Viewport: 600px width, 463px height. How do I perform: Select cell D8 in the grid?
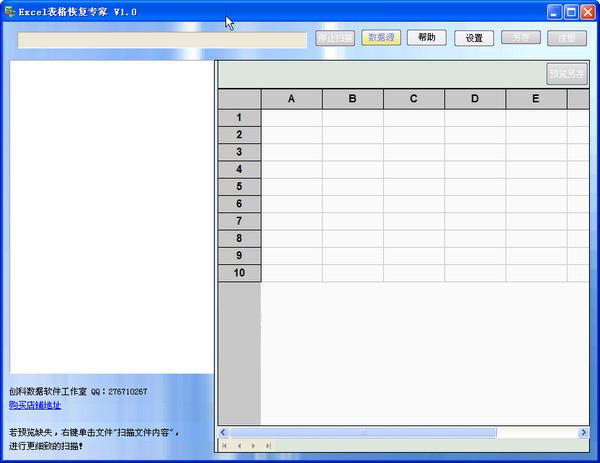475,238
